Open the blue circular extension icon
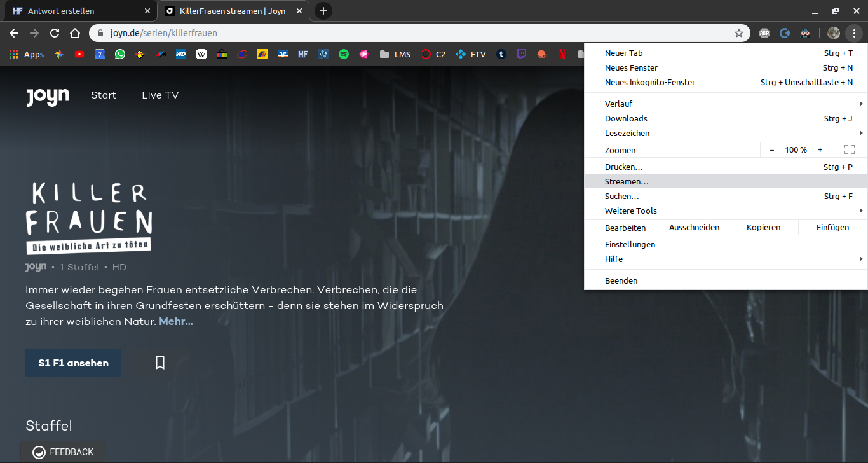Image resolution: width=868 pixels, height=463 pixels. [785, 33]
